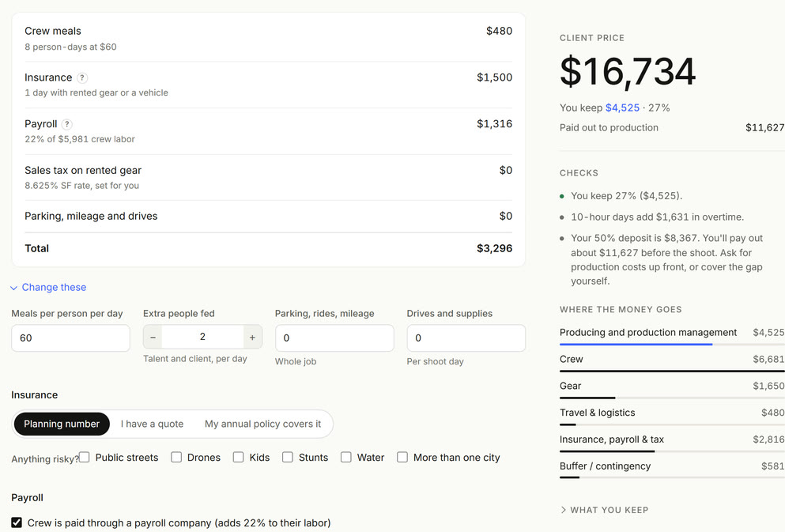Select the Gear money breakdown row

(672, 390)
